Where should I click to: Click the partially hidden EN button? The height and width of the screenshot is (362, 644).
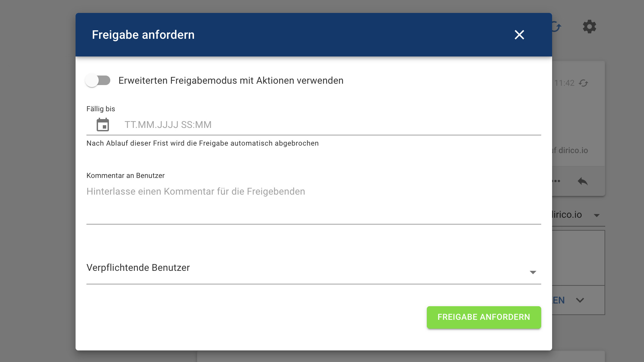(x=559, y=300)
